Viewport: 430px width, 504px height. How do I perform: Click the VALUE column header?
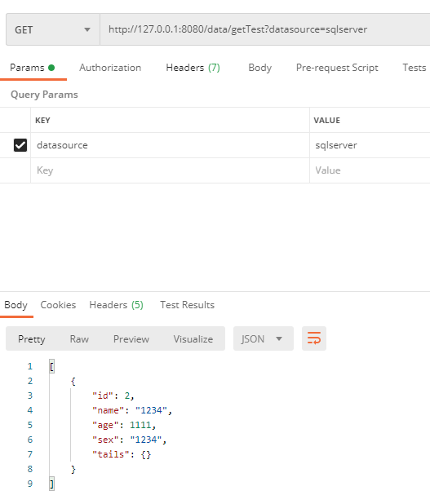click(326, 120)
